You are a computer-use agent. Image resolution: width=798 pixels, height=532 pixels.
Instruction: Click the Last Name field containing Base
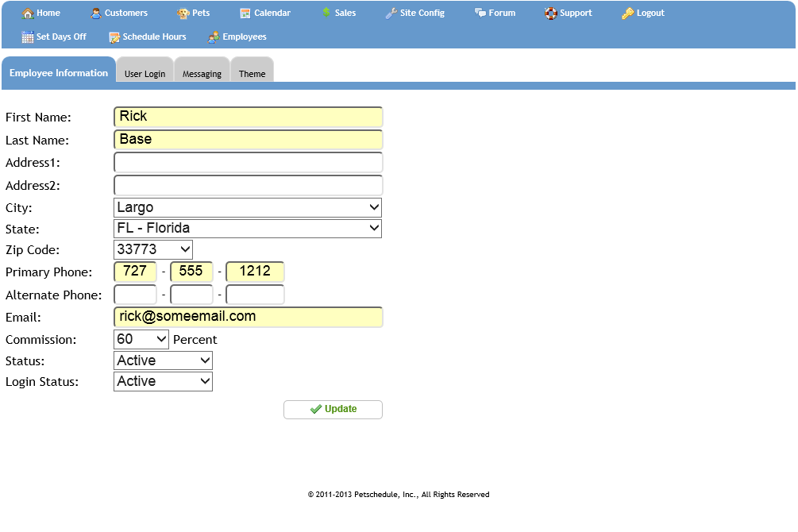tap(249, 140)
